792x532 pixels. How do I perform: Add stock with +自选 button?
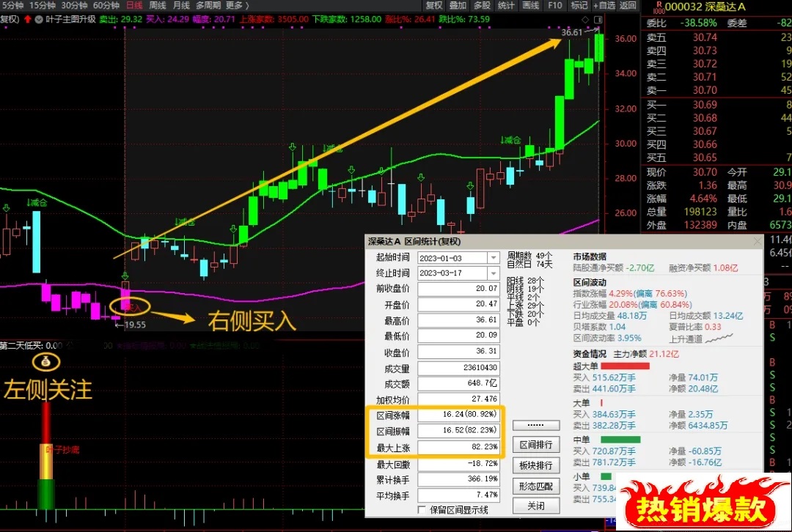604,6
